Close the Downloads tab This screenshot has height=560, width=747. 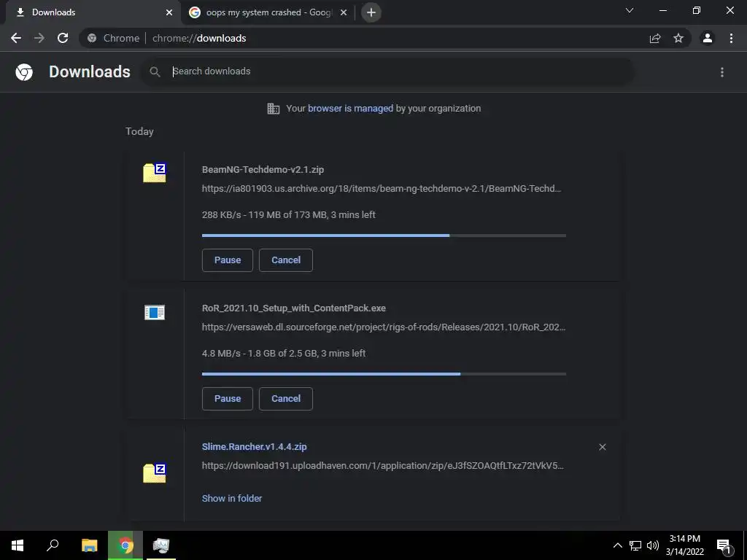click(169, 12)
